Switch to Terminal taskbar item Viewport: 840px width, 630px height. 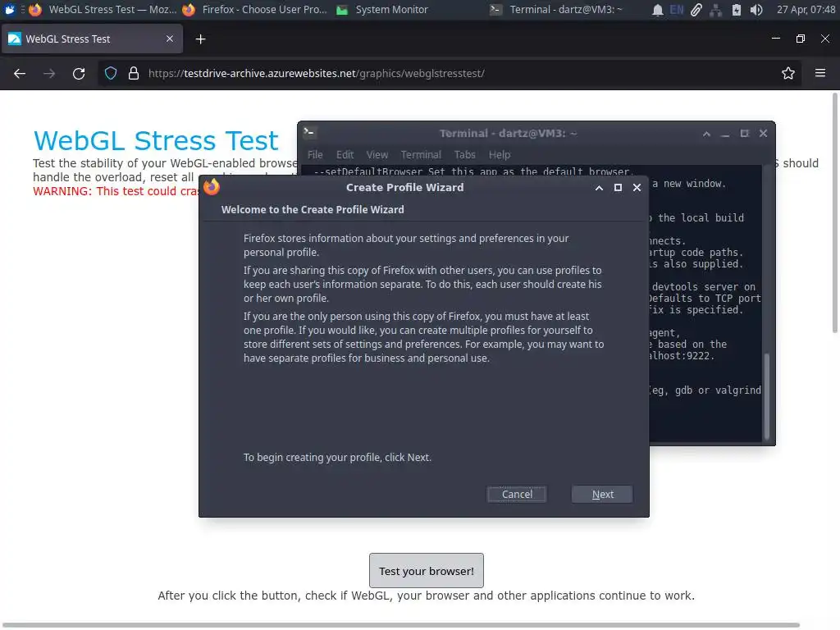557,9
